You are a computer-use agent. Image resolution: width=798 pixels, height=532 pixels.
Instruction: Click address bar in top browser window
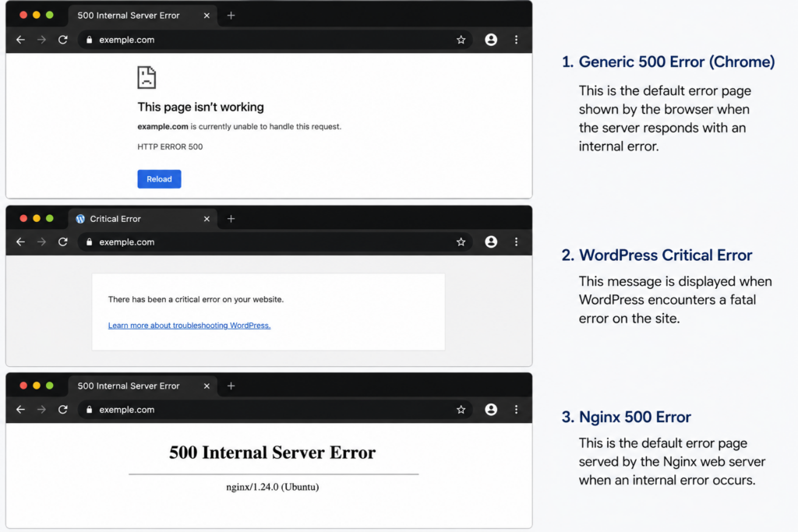tap(275, 40)
